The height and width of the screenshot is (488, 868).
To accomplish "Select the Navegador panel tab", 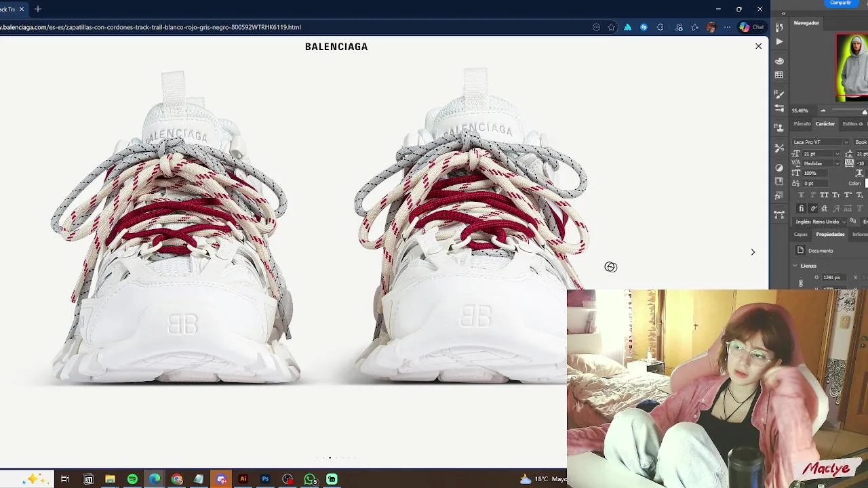I will [806, 23].
